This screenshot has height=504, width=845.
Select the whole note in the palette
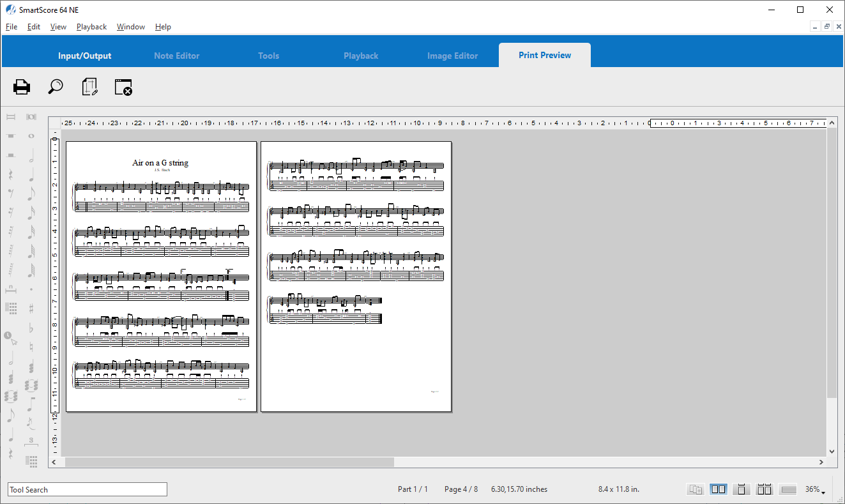click(31, 136)
